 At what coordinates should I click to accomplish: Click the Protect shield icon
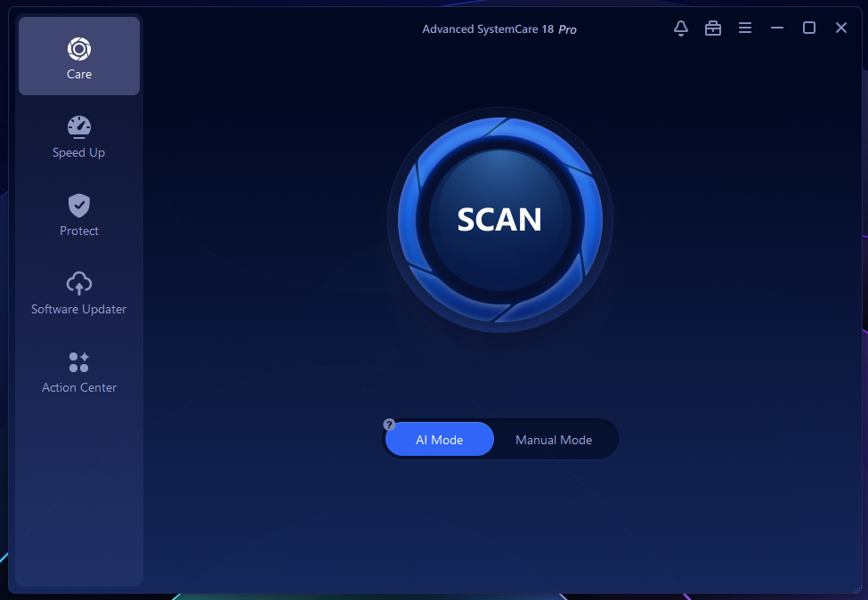79,206
